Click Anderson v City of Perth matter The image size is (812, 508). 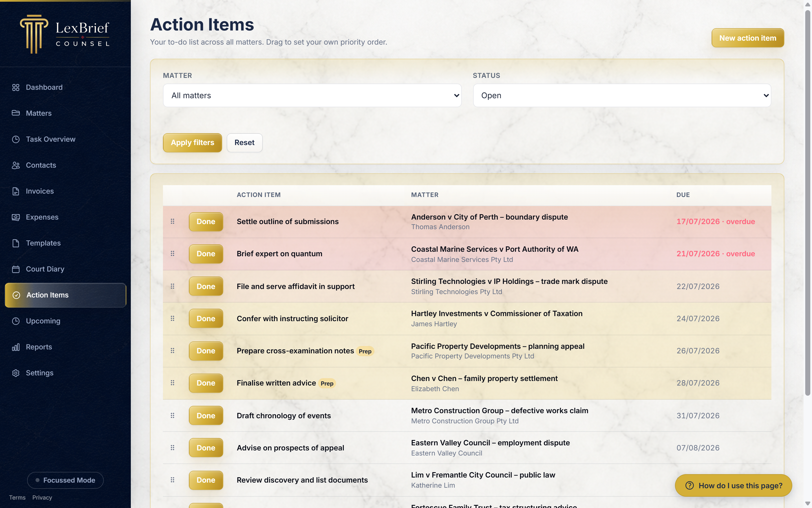point(489,217)
